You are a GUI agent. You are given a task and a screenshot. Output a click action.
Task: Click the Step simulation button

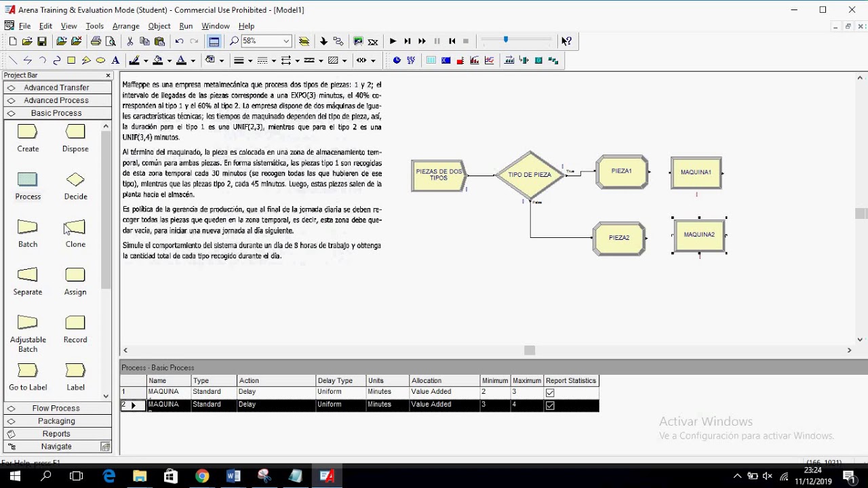408,41
